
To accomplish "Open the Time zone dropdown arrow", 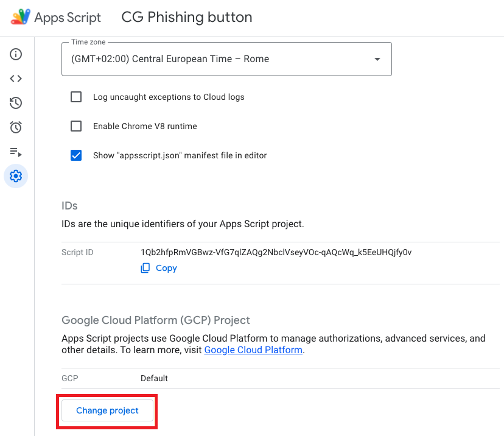I will point(377,59).
